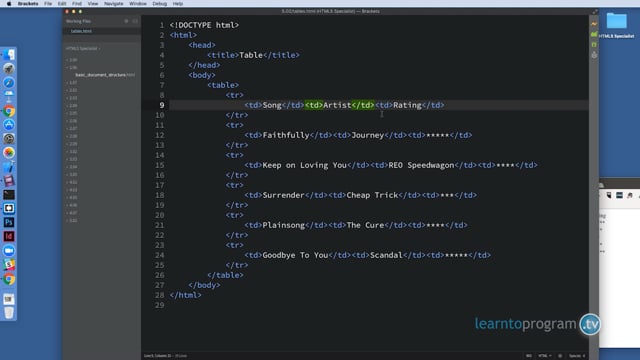640x360 pixels.
Task: Toggle INS insert mode in status bar
Action: click(529, 356)
